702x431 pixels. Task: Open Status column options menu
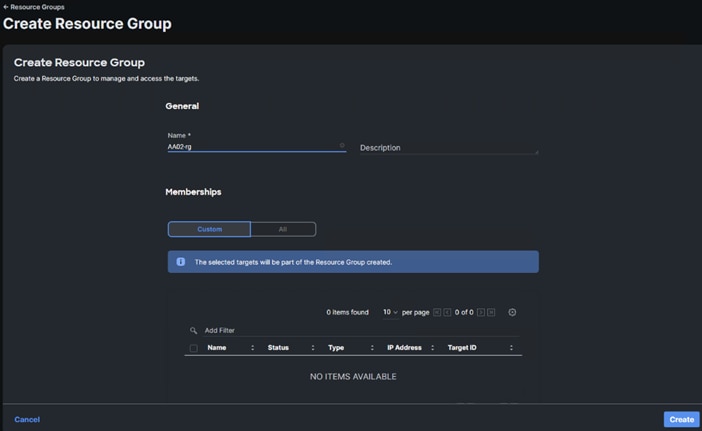(x=312, y=348)
